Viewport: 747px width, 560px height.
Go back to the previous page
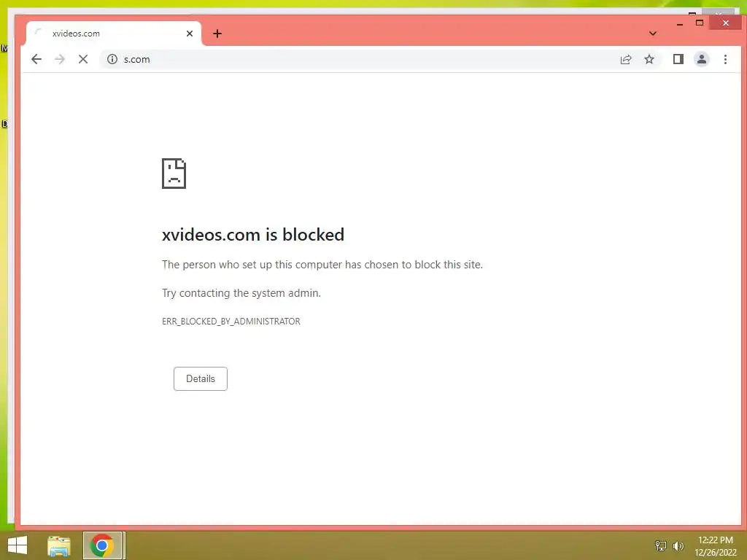[x=36, y=59]
